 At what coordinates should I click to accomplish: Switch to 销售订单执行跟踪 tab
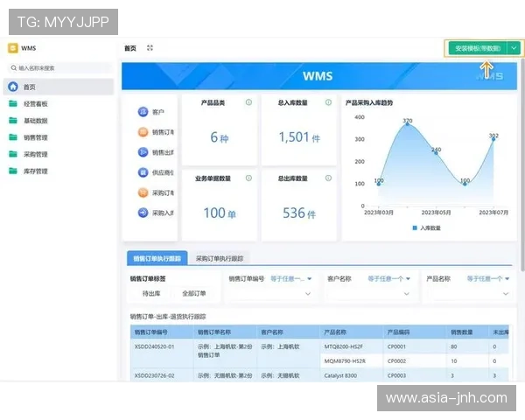(157, 258)
